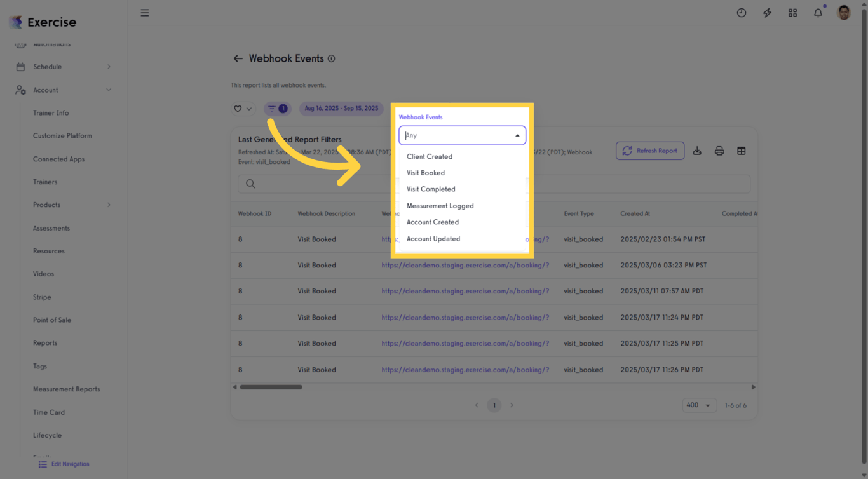Click the Refresh Report button
Image resolution: width=868 pixels, height=479 pixels.
(x=650, y=151)
